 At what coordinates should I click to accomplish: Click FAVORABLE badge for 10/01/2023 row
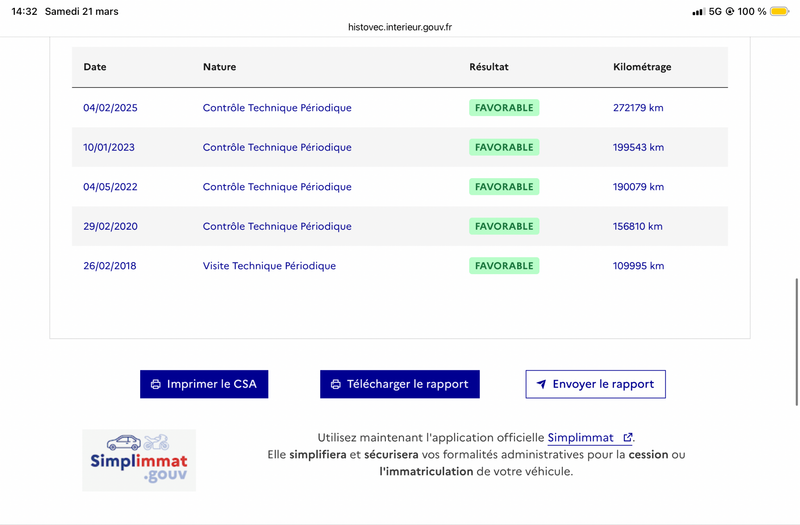tap(504, 147)
